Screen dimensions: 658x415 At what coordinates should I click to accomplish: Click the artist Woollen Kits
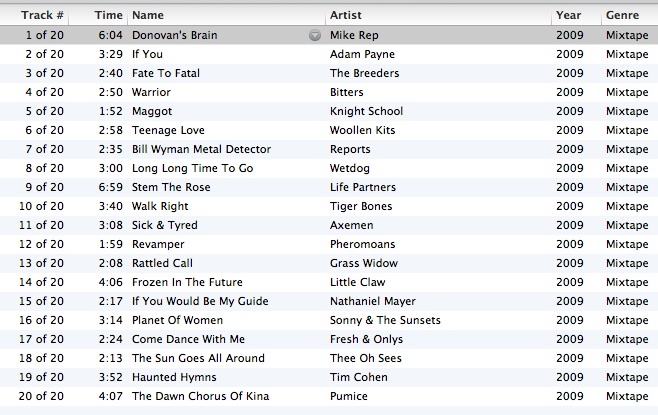[363, 130]
